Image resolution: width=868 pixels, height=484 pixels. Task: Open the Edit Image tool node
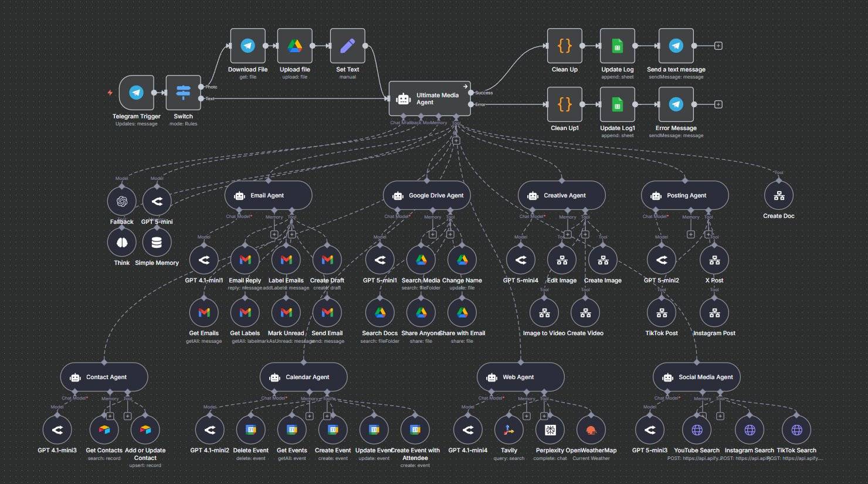point(562,260)
